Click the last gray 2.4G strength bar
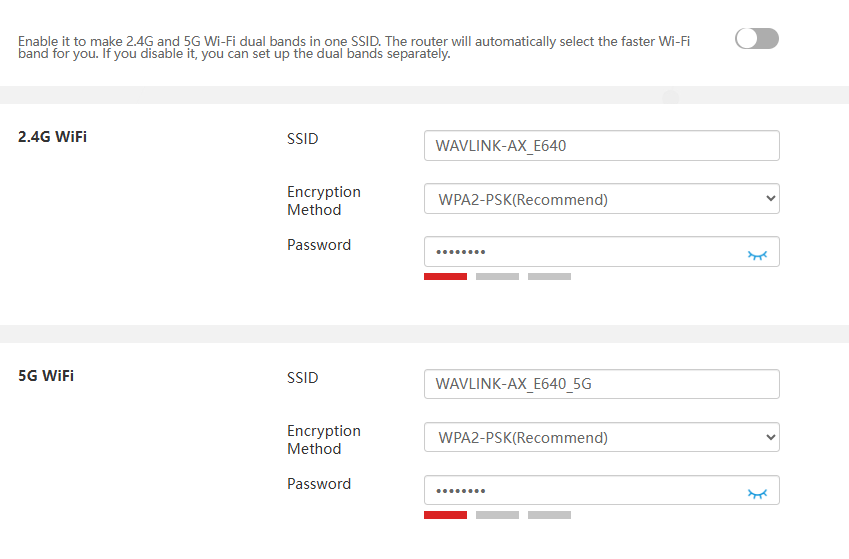This screenshot has width=849, height=559. pyautogui.click(x=549, y=276)
